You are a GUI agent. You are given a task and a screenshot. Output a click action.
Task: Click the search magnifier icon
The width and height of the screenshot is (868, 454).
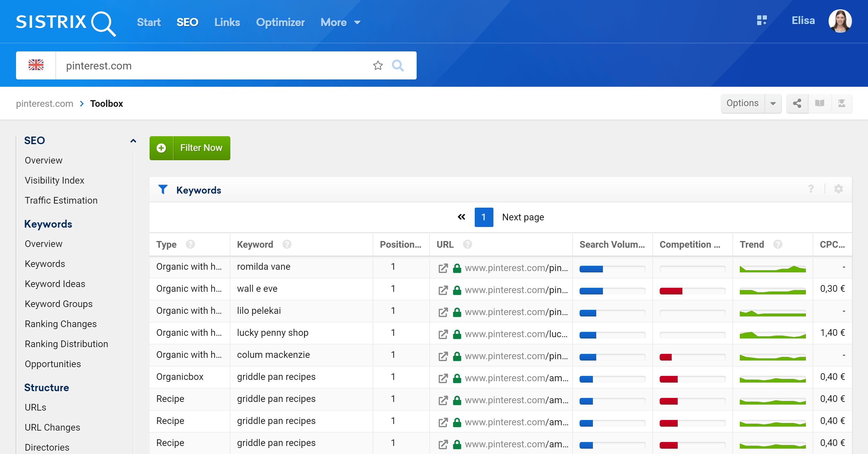[x=398, y=65]
